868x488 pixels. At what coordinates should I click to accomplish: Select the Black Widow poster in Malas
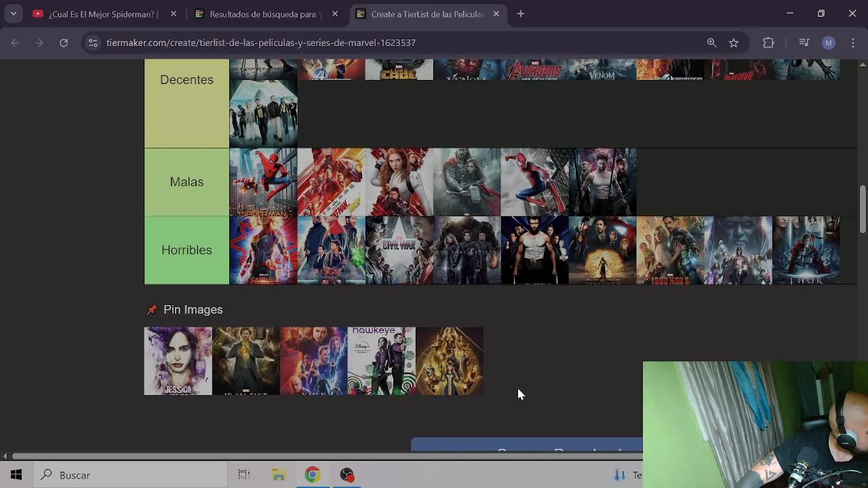coord(399,182)
